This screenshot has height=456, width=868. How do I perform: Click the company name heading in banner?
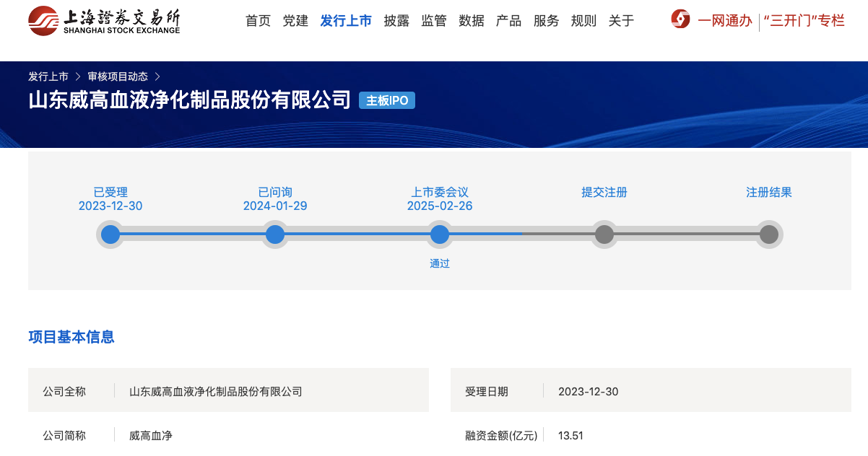189,100
